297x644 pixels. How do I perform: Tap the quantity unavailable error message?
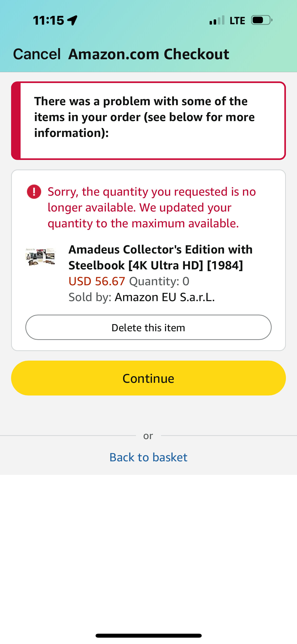(152, 208)
